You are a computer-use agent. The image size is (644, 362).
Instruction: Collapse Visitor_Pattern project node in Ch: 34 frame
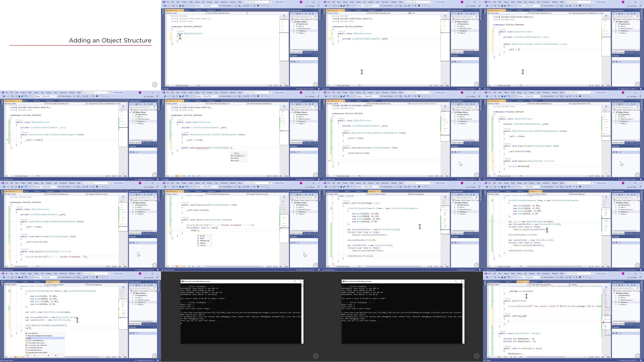pos(453,203)
